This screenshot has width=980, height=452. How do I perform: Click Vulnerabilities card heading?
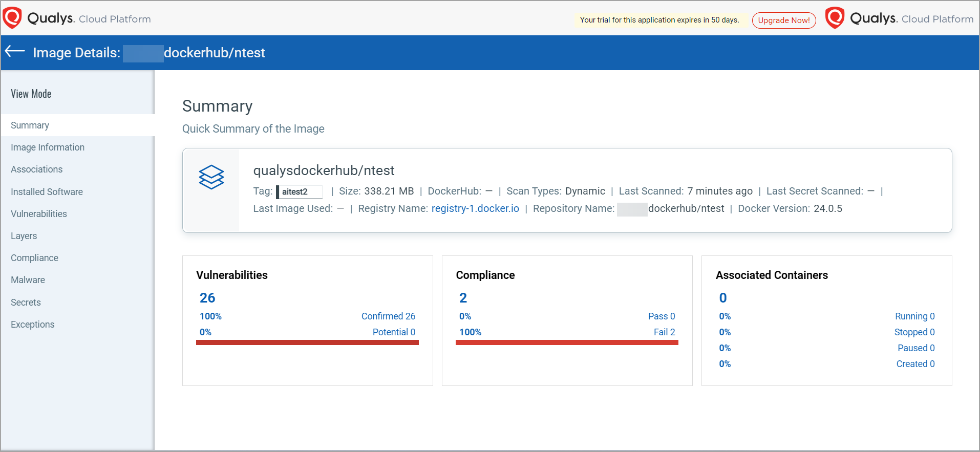pos(231,275)
